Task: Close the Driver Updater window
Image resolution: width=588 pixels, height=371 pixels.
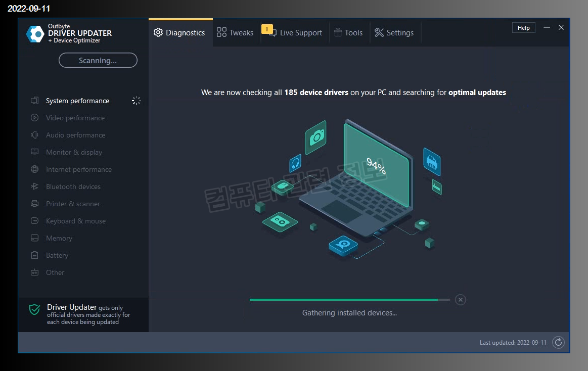Action: click(x=561, y=27)
